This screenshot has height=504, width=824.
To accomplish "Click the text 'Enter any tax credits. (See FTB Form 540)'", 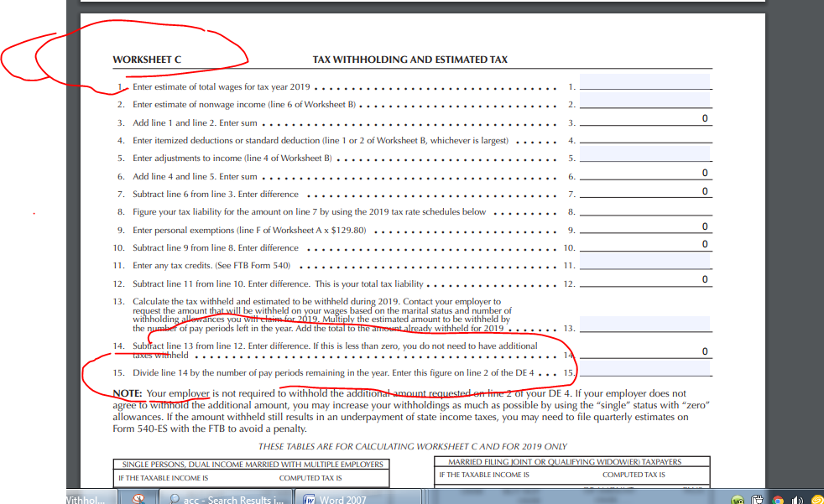I will [x=211, y=266].
